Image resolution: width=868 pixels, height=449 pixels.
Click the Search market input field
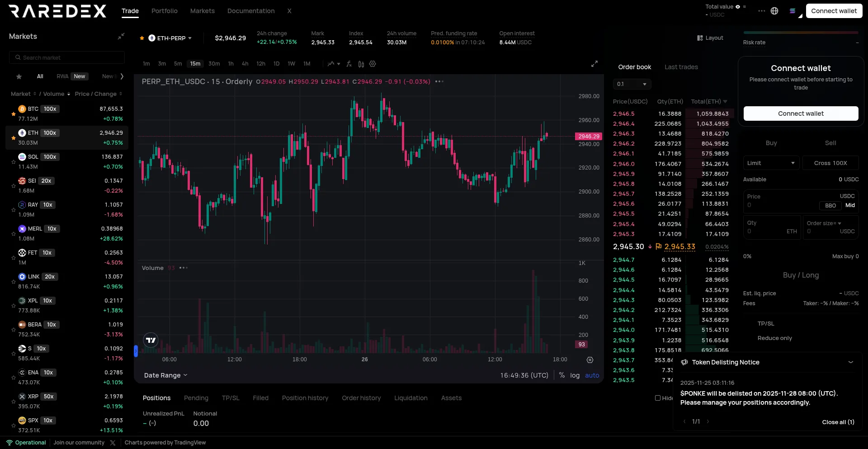coord(67,57)
